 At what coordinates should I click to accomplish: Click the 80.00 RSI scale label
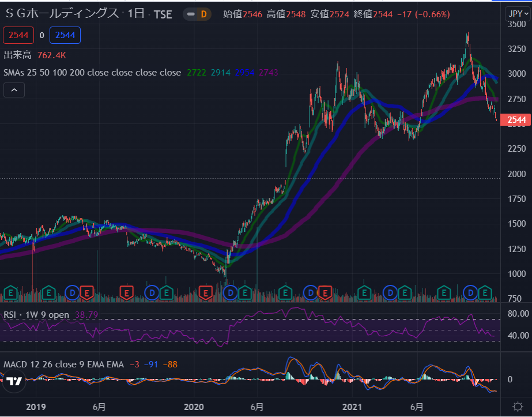[518, 313]
